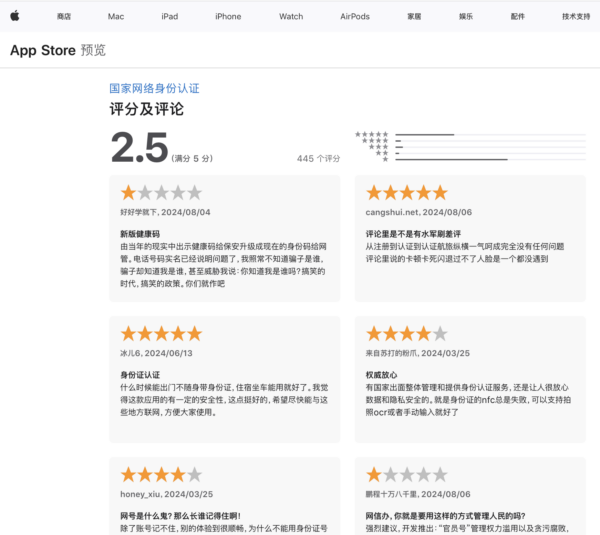Screen dimensions: 600x535
Task: Open the iPad menu item
Action: coord(170,16)
